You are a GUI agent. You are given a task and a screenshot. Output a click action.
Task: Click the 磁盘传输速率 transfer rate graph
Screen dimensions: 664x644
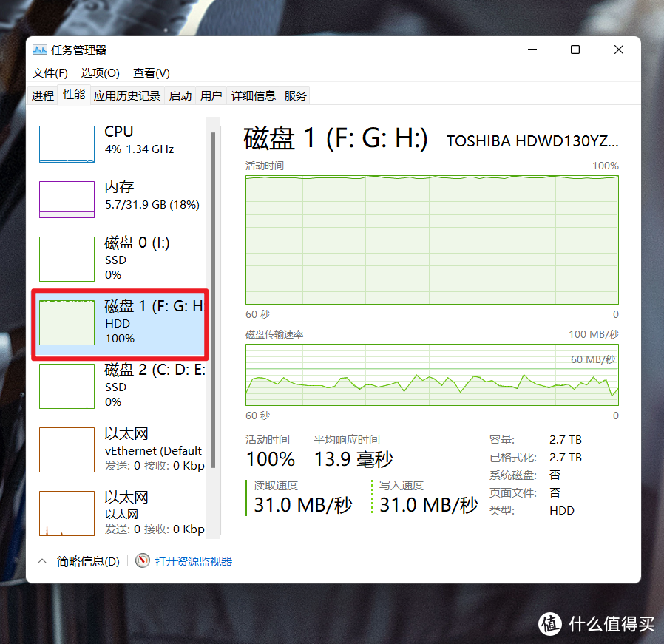[x=432, y=376]
